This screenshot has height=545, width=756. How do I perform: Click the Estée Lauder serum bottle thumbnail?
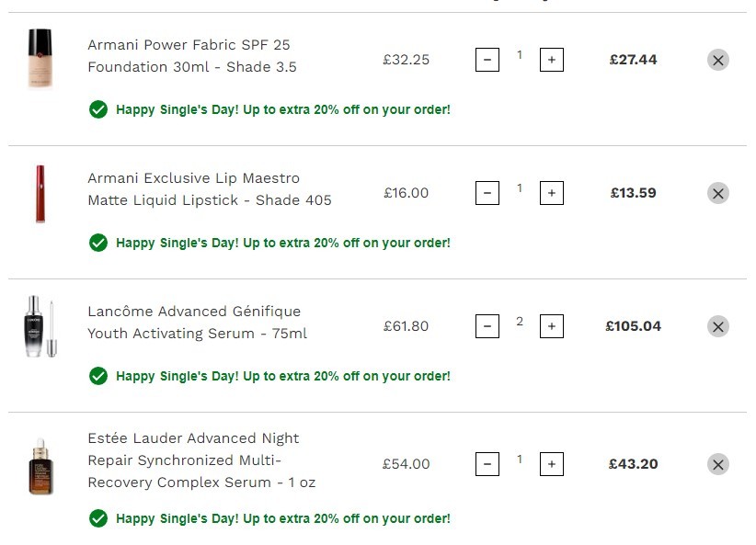point(40,467)
